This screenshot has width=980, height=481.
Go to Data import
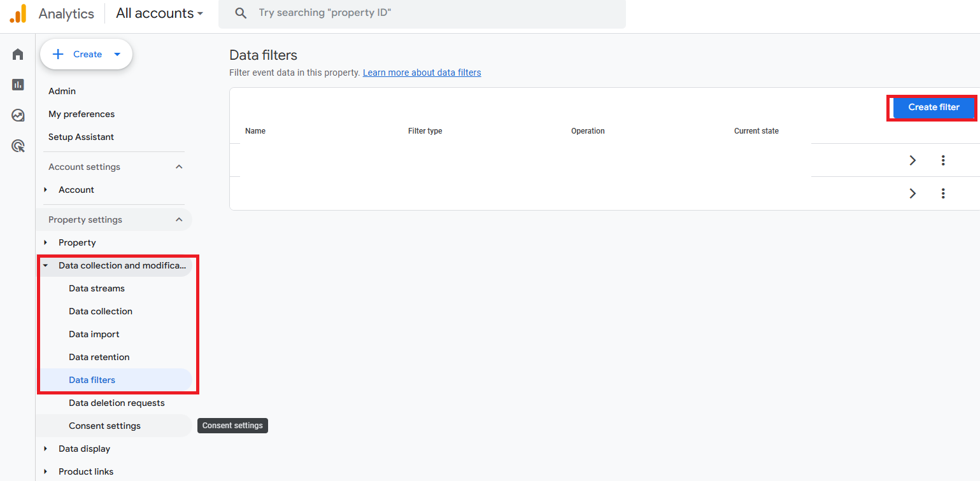click(x=94, y=334)
